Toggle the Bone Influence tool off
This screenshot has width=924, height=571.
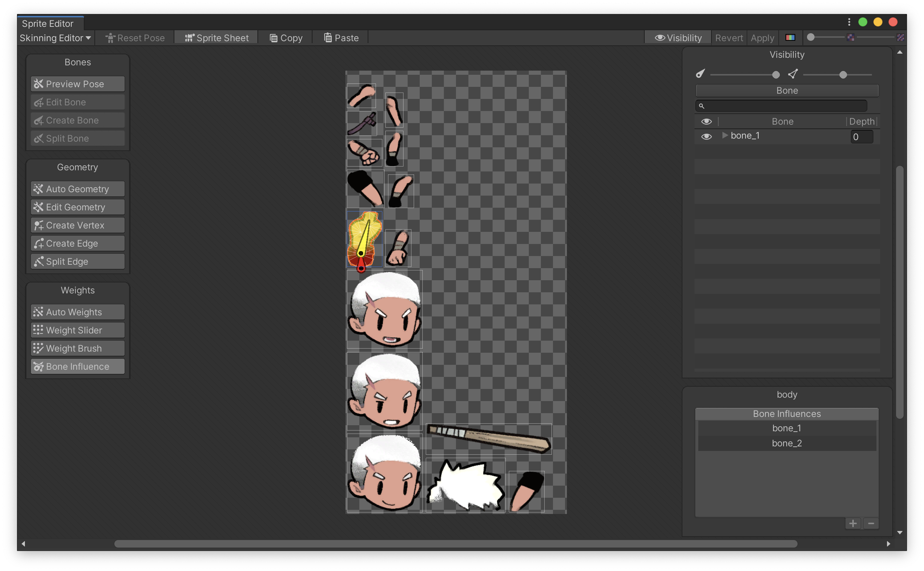(77, 366)
